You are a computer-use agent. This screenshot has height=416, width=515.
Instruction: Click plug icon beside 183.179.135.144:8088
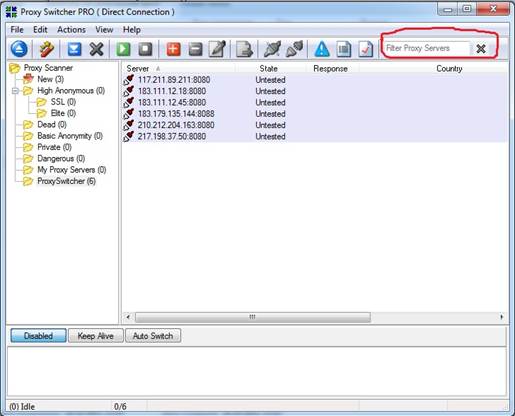[x=129, y=114]
